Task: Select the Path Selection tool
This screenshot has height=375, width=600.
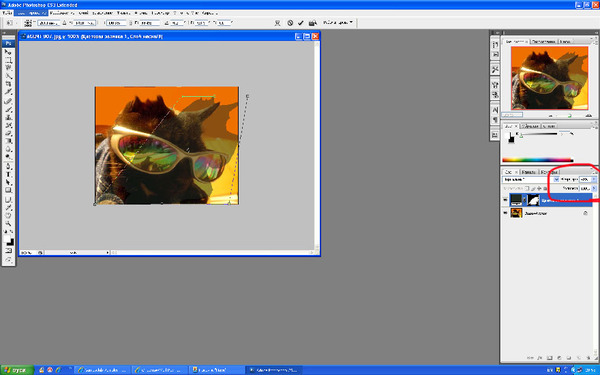Action: (8, 183)
